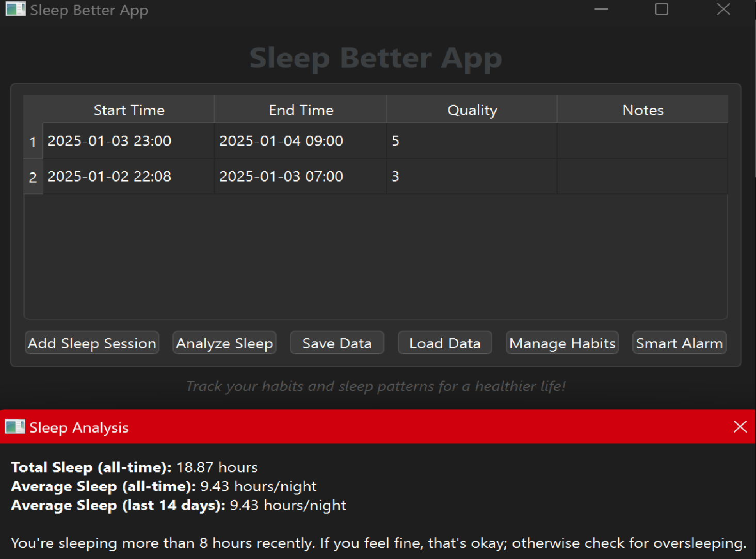Click the Sleep Analysis dialog title icon
756x559 pixels.
pos(15,427)
